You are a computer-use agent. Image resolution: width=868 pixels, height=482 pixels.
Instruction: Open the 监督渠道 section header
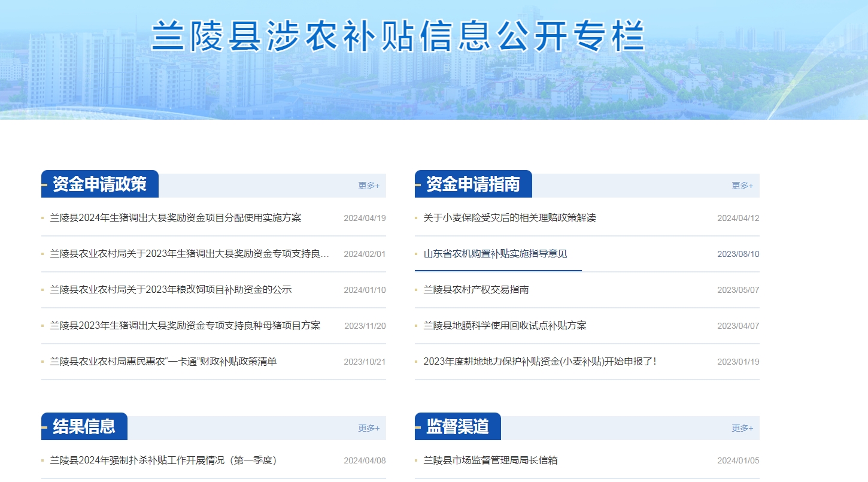pos(457,426)
